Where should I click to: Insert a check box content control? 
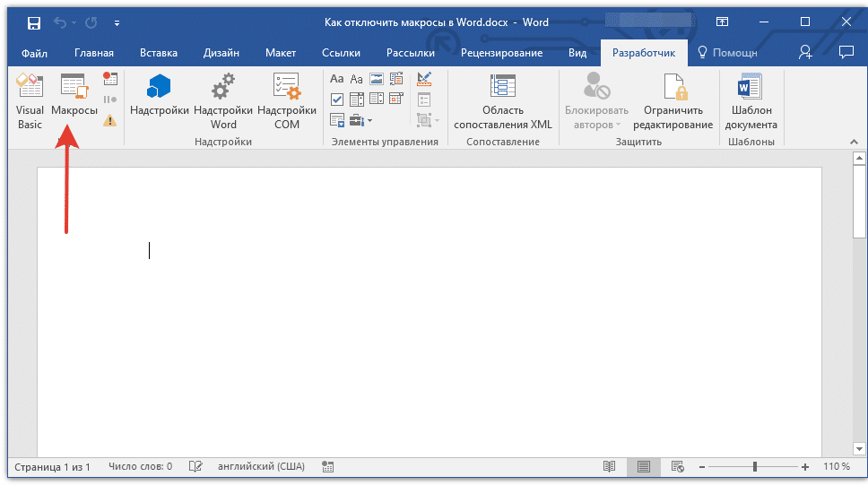337,99
